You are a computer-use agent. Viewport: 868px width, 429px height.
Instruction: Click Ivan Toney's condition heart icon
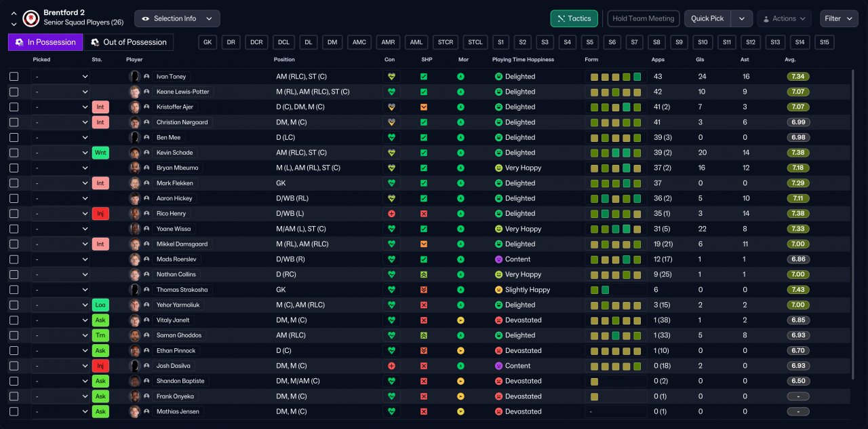[391, 77]
